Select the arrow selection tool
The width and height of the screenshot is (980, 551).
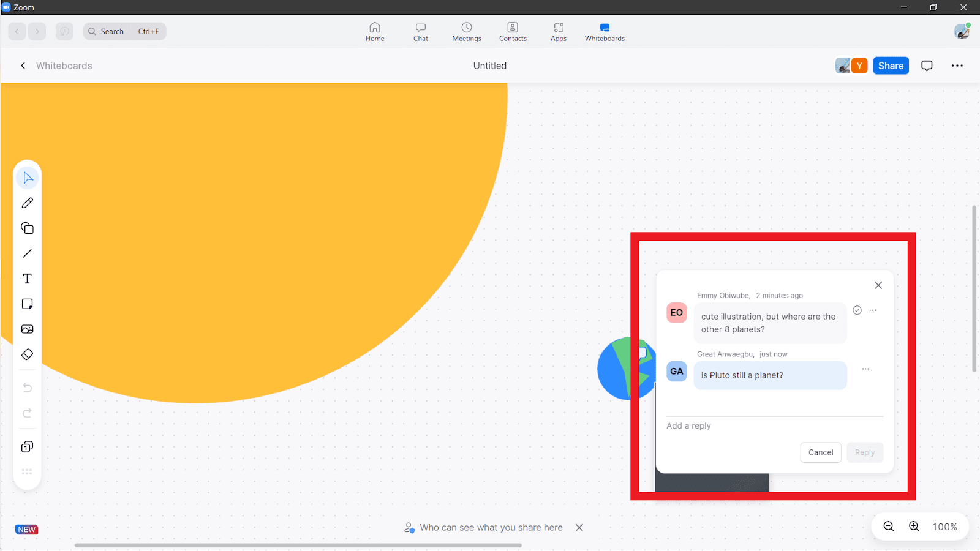coord(27,178)
